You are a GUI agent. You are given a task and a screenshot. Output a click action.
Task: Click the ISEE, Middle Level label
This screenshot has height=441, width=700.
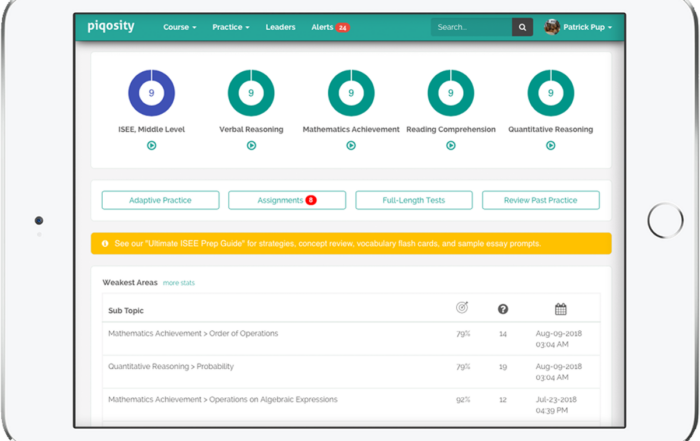tap(151, 129)
